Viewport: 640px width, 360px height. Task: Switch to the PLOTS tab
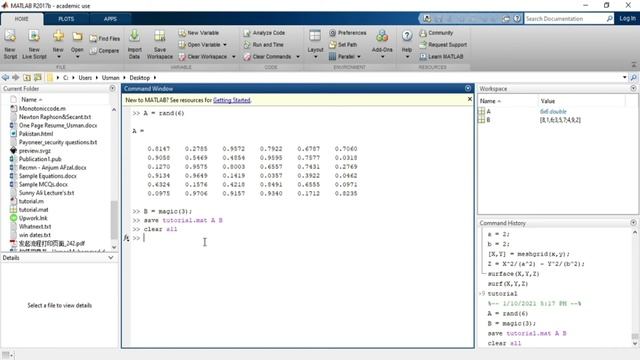(x=66, y=19)
